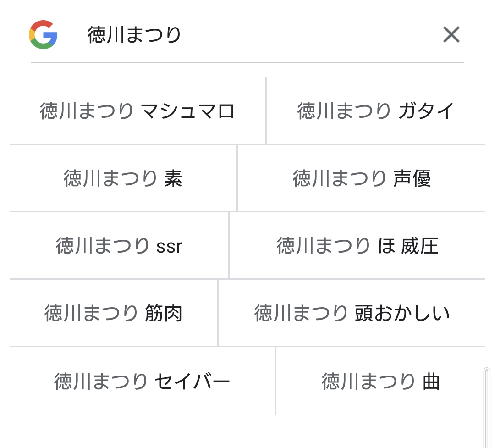Choose the 徳川まつり ガタイ suggestion
Viewport: 495px width, 448px height.
click(376, 111)
